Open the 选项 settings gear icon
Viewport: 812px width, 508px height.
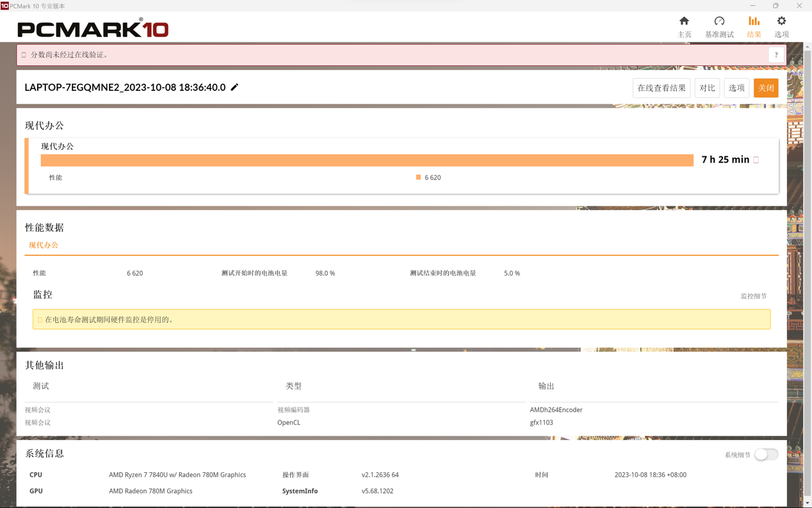pos(781,21)
